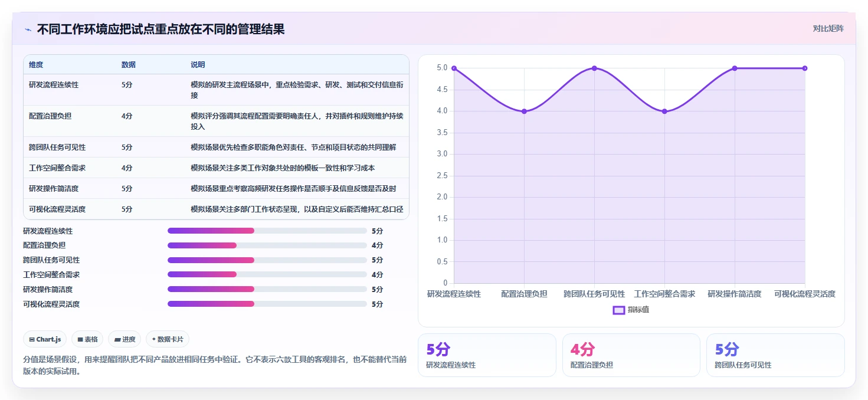Select the 数据卡片 tag chip
Screen dimensions: 868x400
tap(168, 339)
